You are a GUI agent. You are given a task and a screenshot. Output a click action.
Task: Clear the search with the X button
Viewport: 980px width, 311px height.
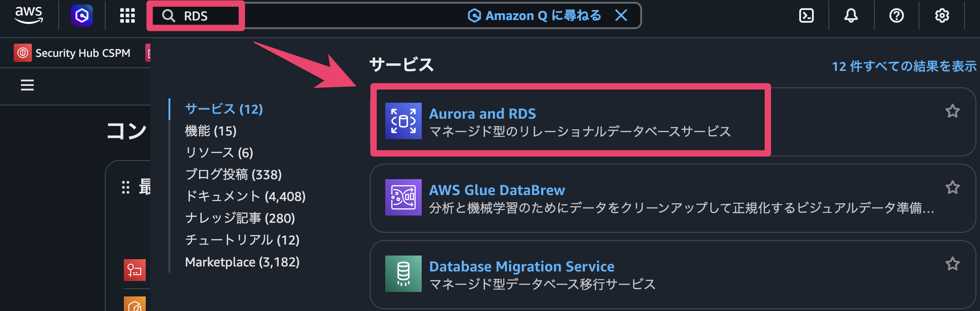621,15
